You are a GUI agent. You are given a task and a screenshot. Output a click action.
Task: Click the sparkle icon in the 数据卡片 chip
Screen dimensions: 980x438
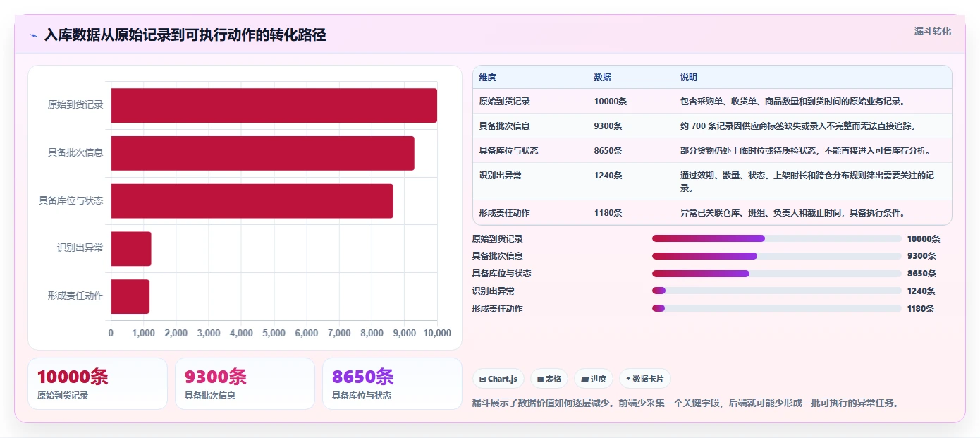pos(627,379)
